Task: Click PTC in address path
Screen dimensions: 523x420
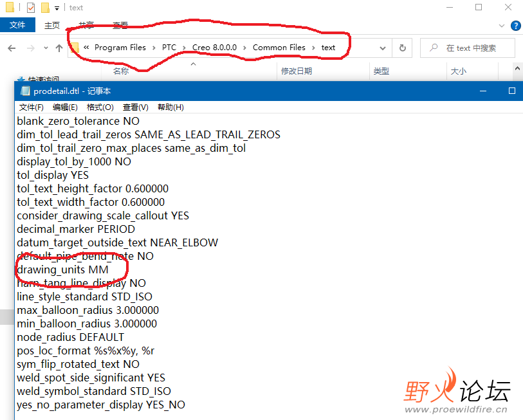Action: [169, 48]
